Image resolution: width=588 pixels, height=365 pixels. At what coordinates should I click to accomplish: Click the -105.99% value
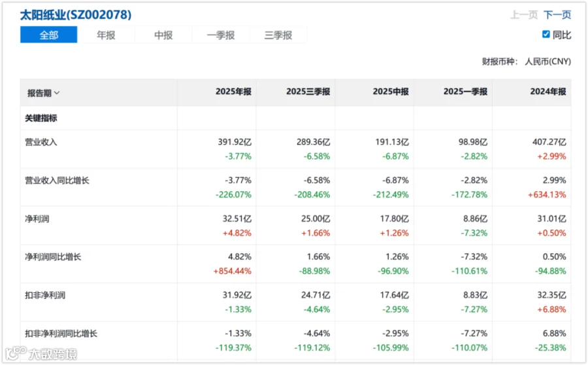(391, 348)
